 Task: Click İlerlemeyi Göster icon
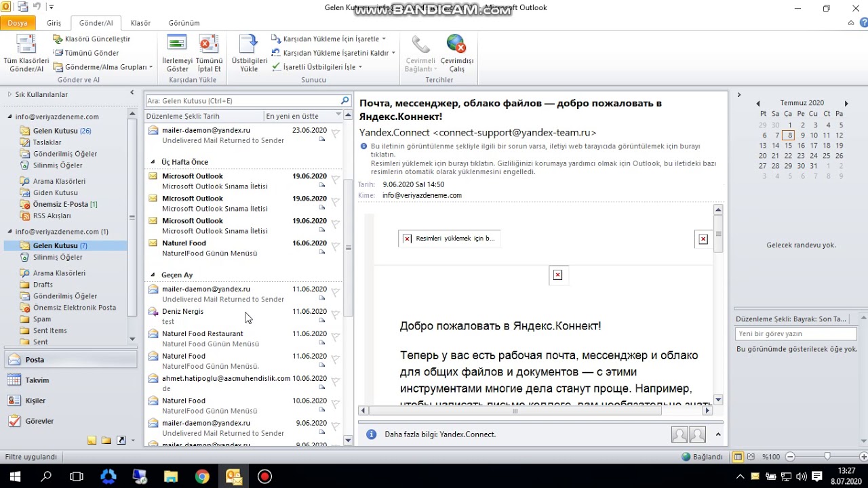(x=177, y=53)
